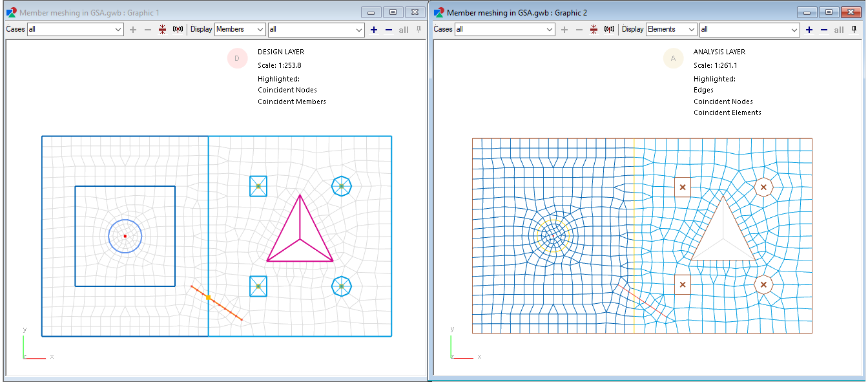868x382 pixels.
Task: Click the red shrink-elements icon in Graphic 1 toolbar
Action: 161,29
